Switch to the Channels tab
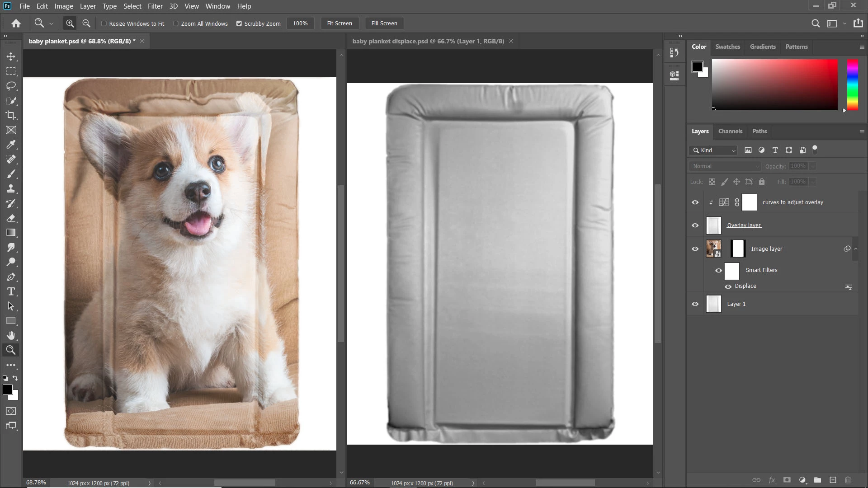Viewport: 868px width, 488px height. 730,131
